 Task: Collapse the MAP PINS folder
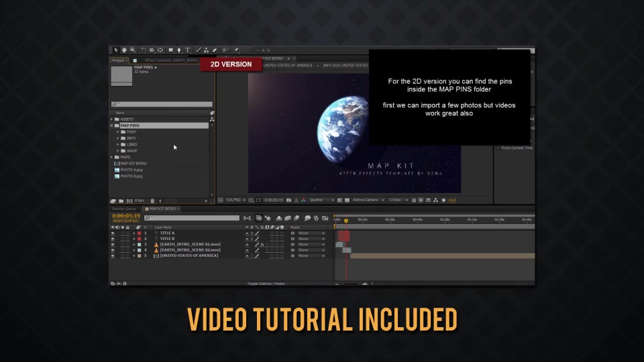pyautogui.click(x=112, y=125)
